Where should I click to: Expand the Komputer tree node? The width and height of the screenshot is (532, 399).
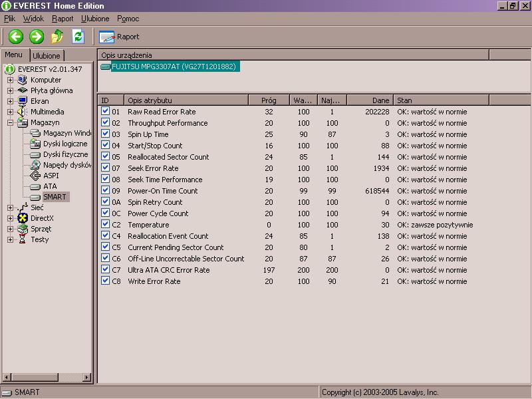(10, 80)
